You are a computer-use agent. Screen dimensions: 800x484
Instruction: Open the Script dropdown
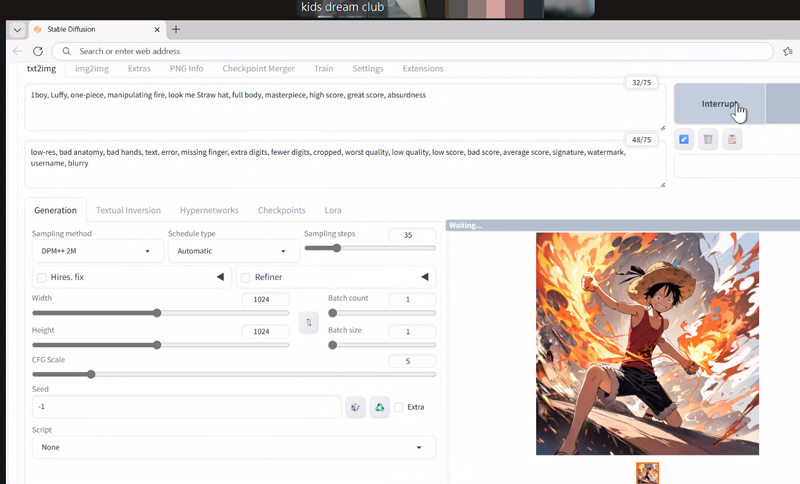coord(233,447)
